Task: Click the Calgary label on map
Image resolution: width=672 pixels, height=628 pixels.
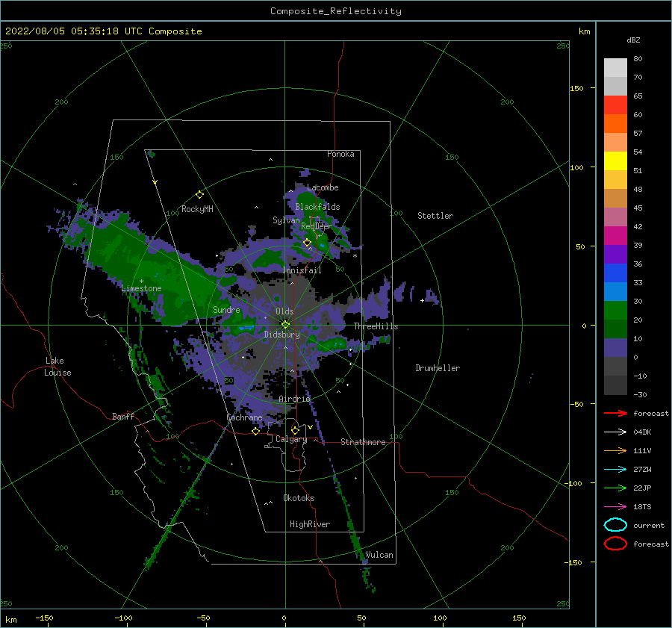Action: tap(291, 439)
